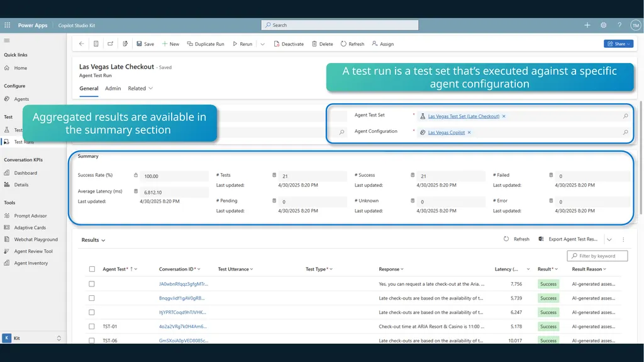Remove the Las Vegas Copilot lookup value
The width and height of the screenshot is (644, 362).
point(469,132)
